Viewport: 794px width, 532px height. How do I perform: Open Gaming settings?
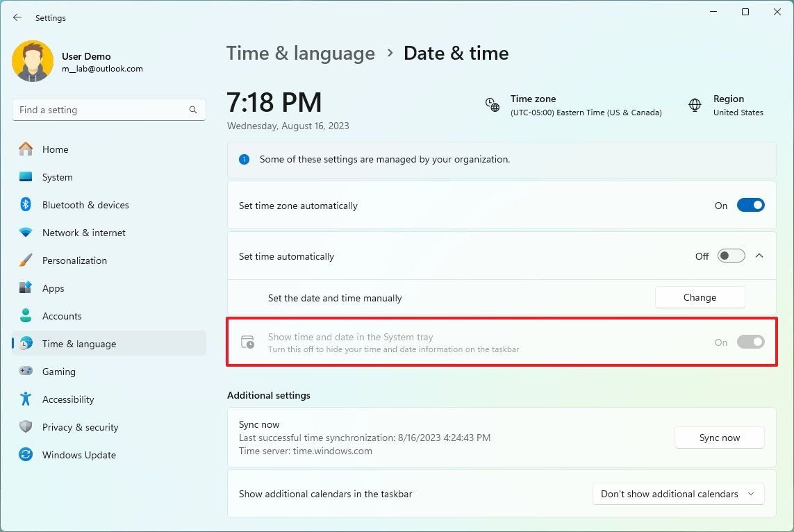[x=109, y=371]
